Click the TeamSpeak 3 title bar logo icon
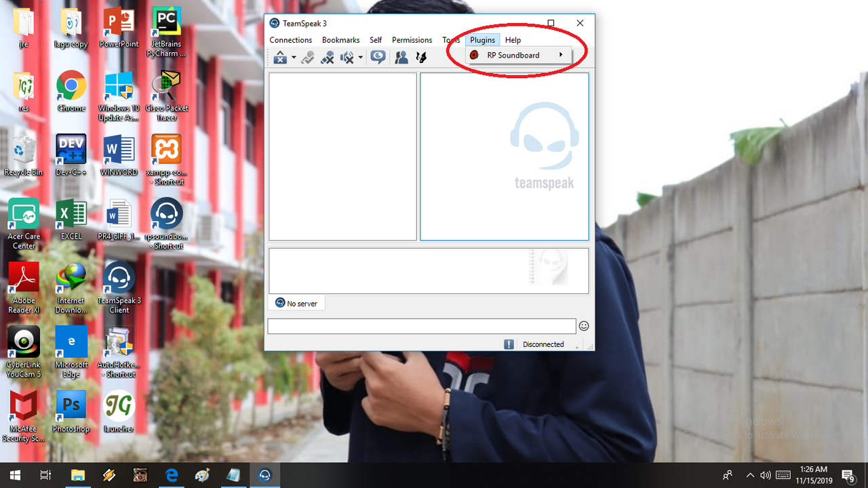 (275, 23)
